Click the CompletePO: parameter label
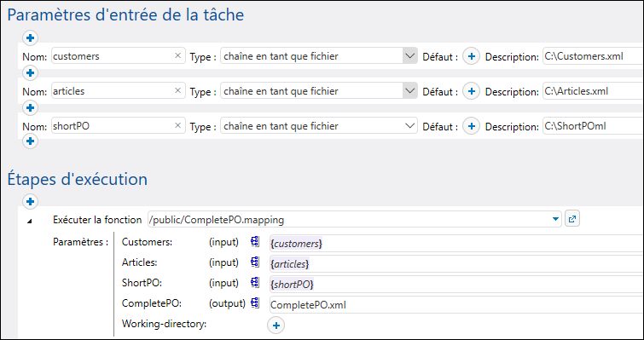The height and width of the screenshot is (340, 644). pos(152,303)
